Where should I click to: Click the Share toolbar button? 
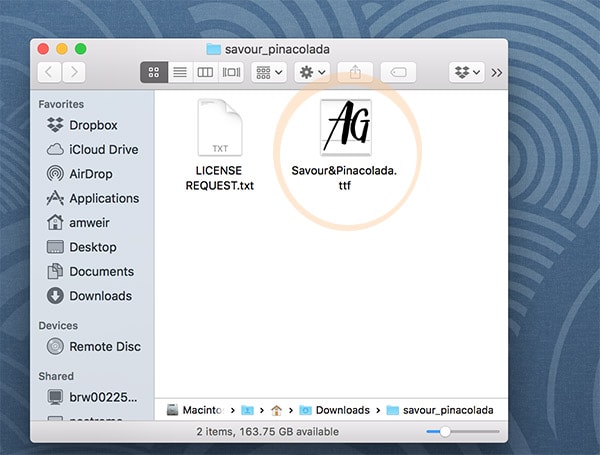pos(355,72)
